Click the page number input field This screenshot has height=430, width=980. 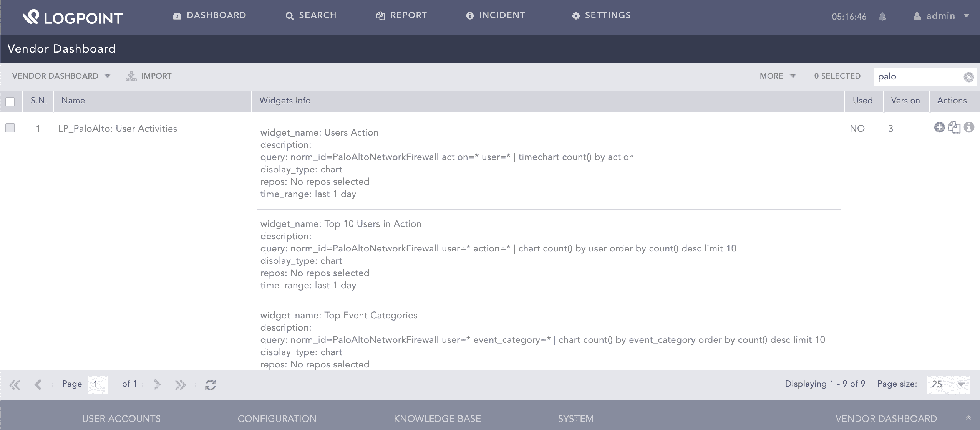(98, 385)
